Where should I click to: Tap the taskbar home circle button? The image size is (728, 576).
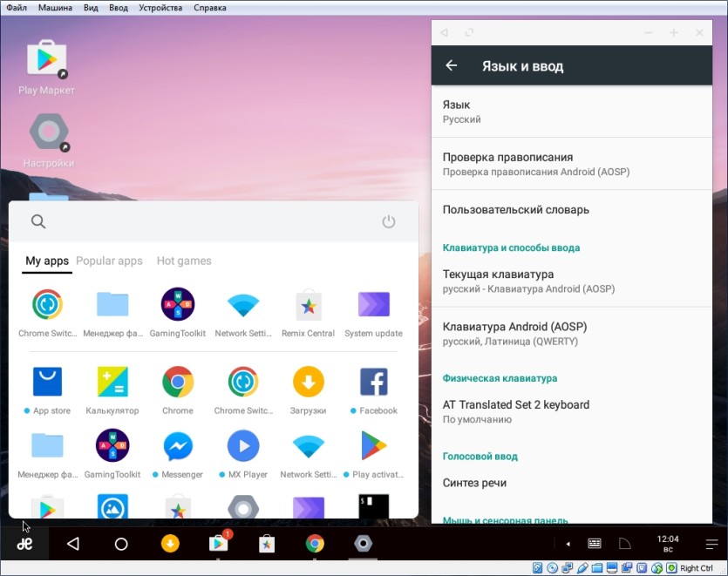tap(121, 544)
